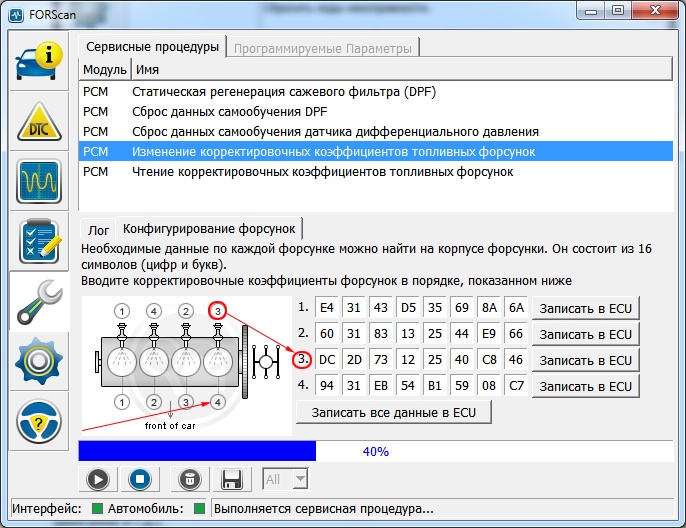Click Записать в ECU for injector 1
The width and height of the screenshot is (686, 528).
(x=585, y=308)
